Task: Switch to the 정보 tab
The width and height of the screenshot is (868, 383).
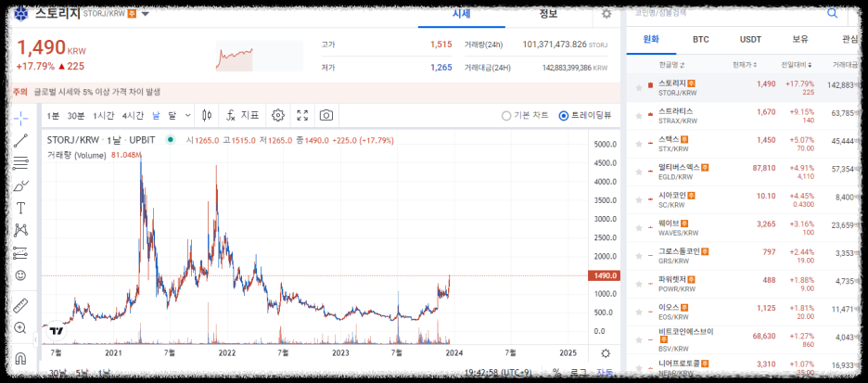Action: [x=548, y=14]
